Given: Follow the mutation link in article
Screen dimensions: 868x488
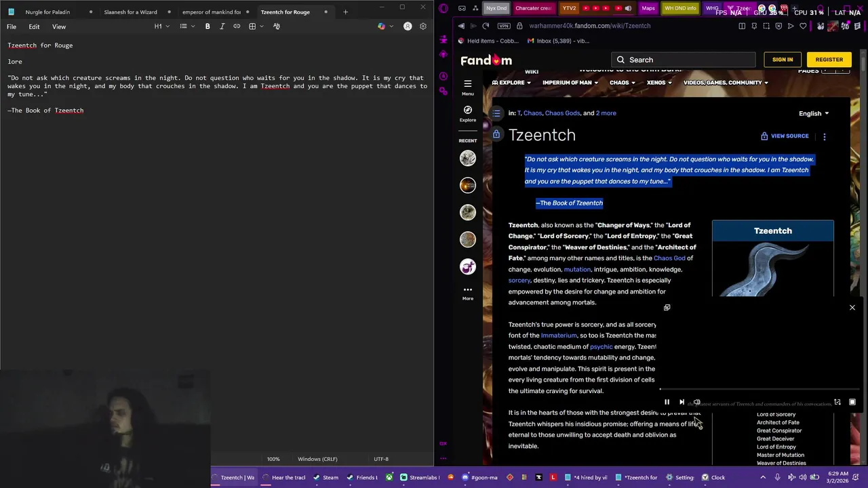Looking at the screenshot, I should (x=577, y=269).
